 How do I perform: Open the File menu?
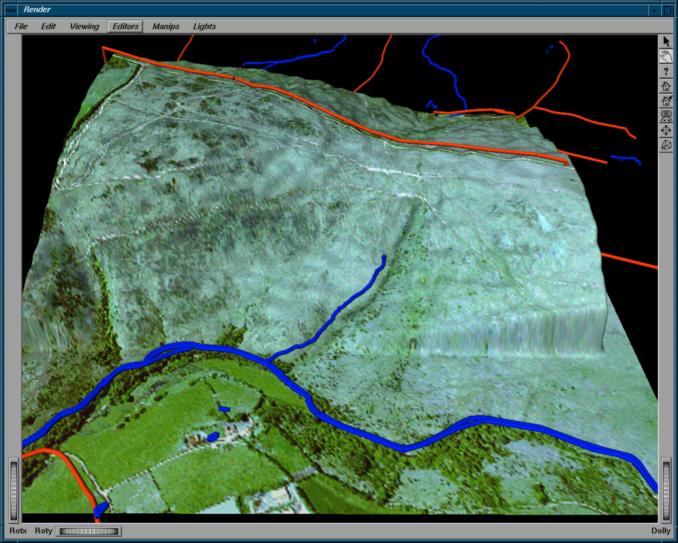(x=21, y=26)
